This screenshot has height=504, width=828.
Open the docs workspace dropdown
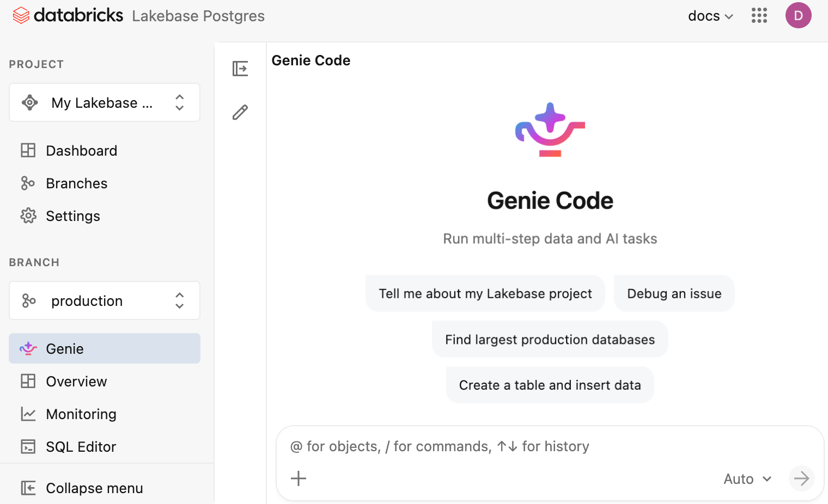tap(710, 16)
